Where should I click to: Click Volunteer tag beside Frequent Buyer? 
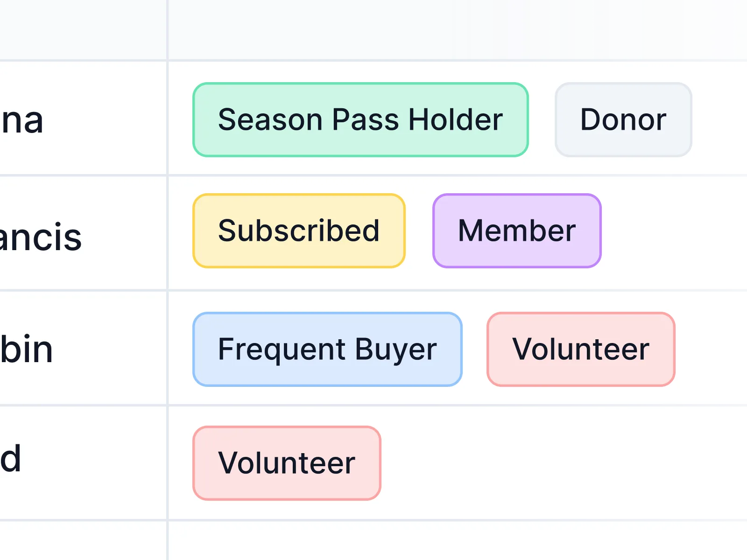581,350
